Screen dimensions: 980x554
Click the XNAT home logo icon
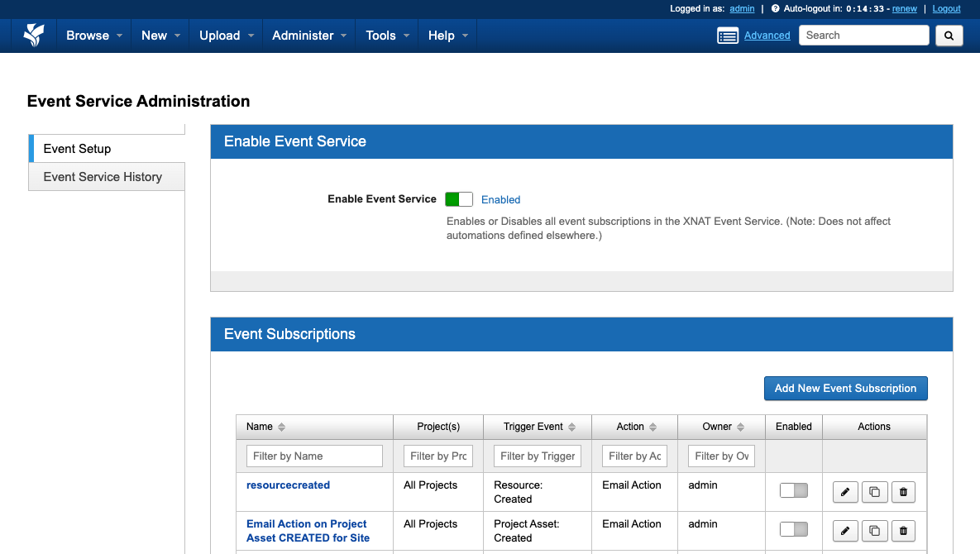(x=33, y=36)
